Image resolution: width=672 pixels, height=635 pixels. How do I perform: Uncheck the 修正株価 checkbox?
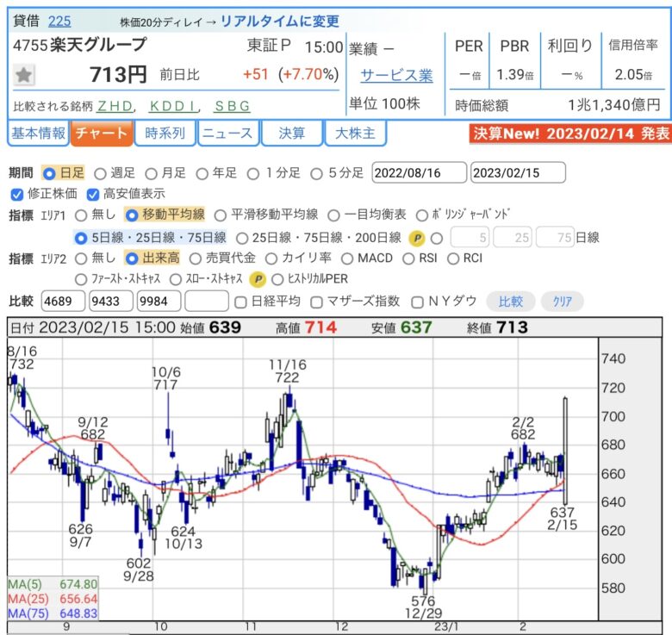point(16,195)
